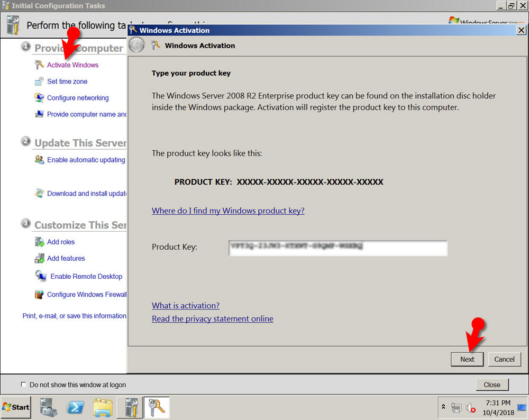
Task: Show hidden tray icons arrow
Action: [443, 407]
